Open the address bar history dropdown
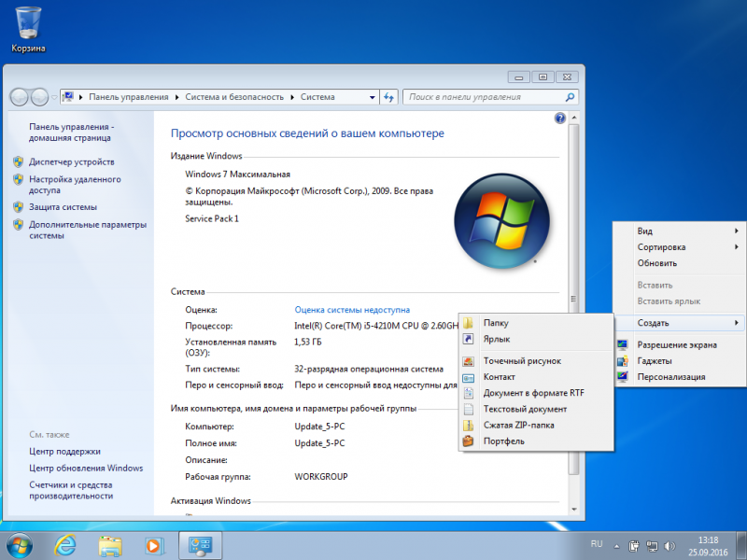The width and height of the screenshot is (747, 560). click(x=372, y=97)
